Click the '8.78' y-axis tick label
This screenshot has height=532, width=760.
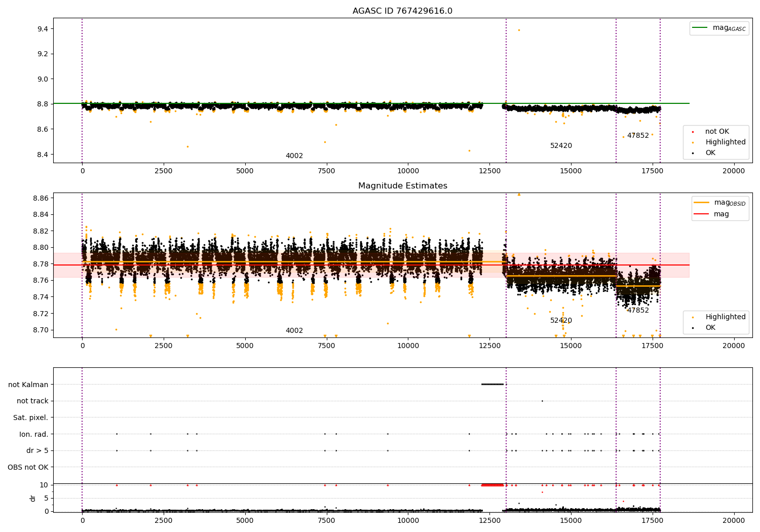[41, 264]
